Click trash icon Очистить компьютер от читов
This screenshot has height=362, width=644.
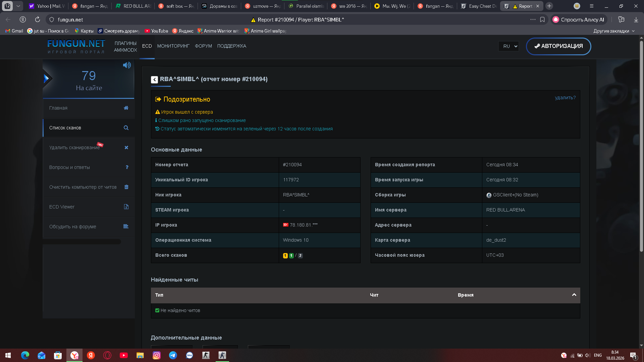tap(126, 187)
